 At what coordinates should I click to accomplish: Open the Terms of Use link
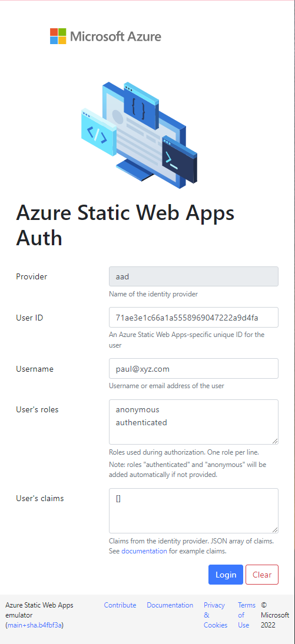point(247,615)
